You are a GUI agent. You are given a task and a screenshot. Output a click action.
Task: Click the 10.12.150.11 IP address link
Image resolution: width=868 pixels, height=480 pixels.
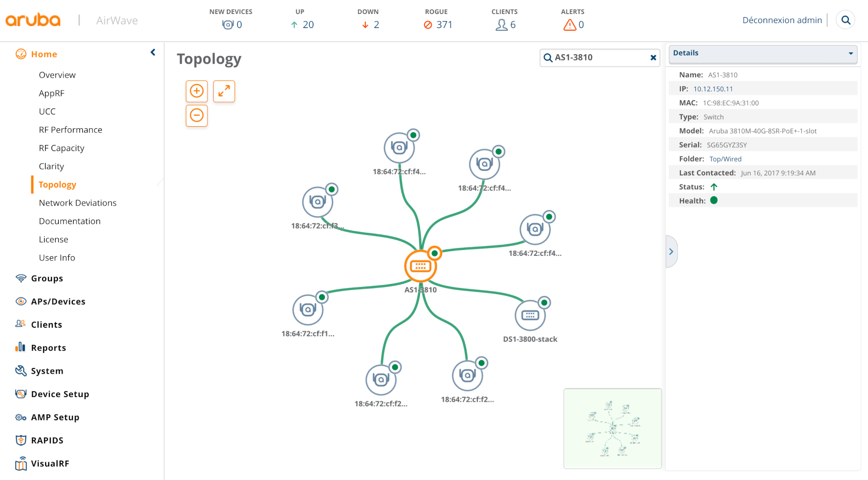click(713, 89)
